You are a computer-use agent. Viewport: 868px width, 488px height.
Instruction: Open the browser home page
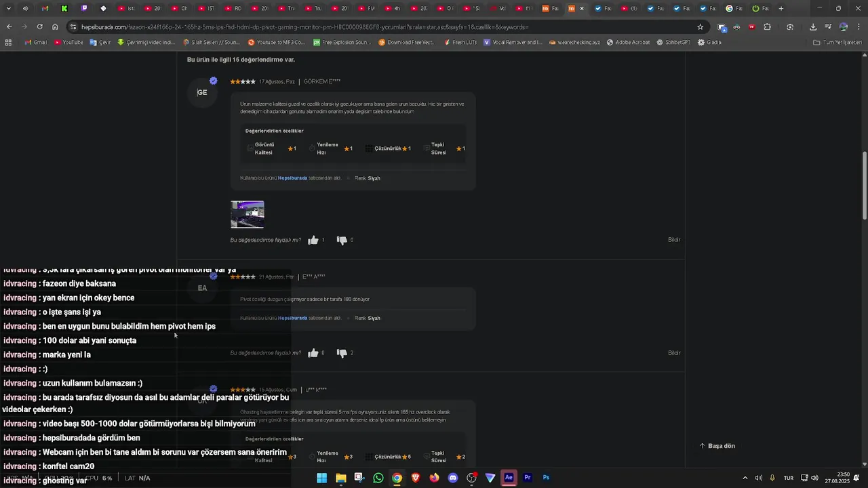coord(55,27)
